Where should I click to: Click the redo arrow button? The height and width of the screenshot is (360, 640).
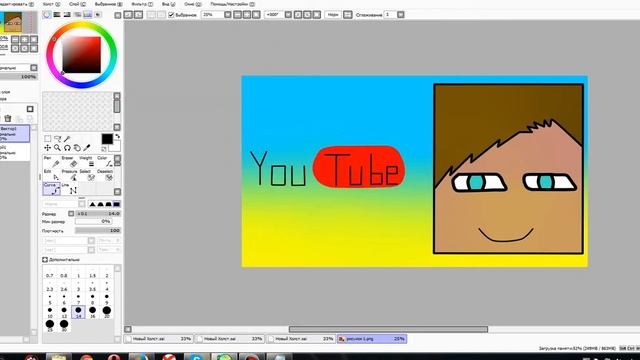click(x=138, y=15)
